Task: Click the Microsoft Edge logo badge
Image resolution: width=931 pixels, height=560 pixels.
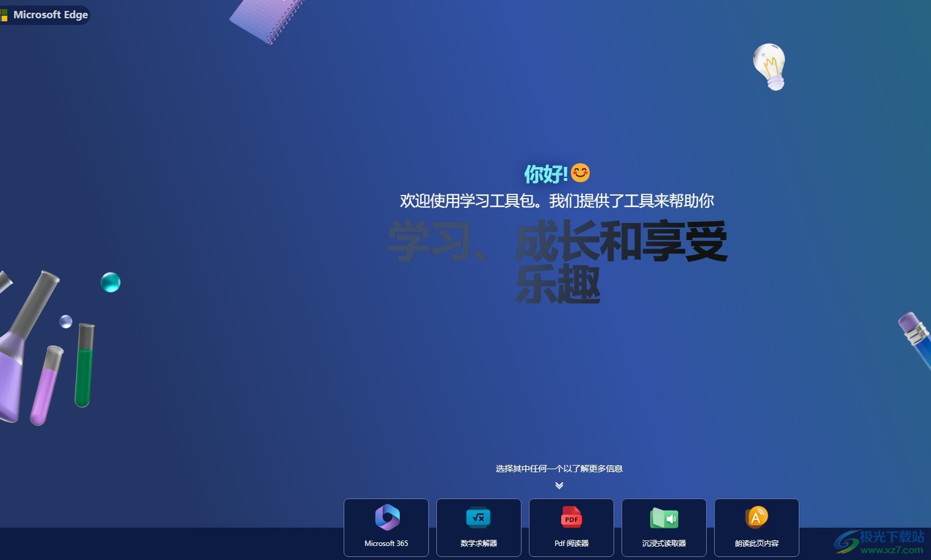Action: tap(44, 15)
